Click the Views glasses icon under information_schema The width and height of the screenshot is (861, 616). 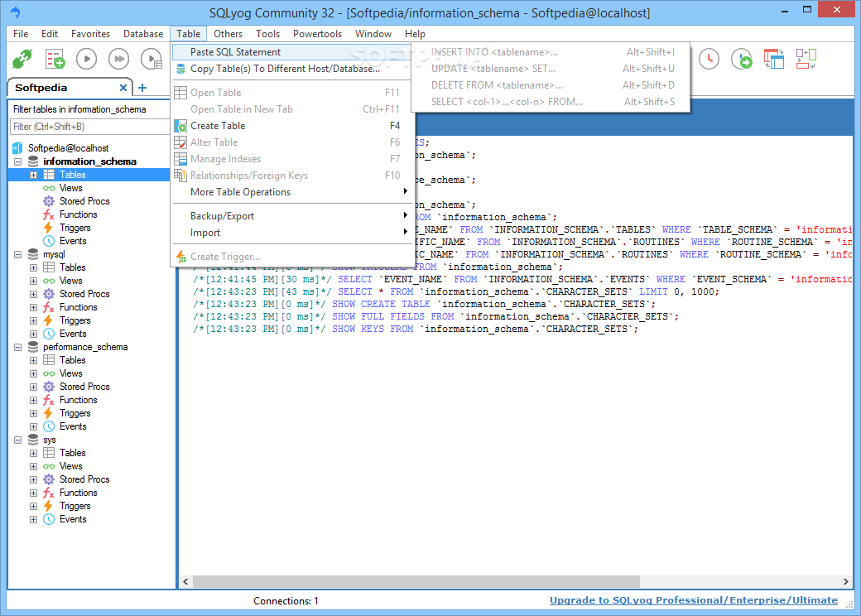(x=49, y=188)
